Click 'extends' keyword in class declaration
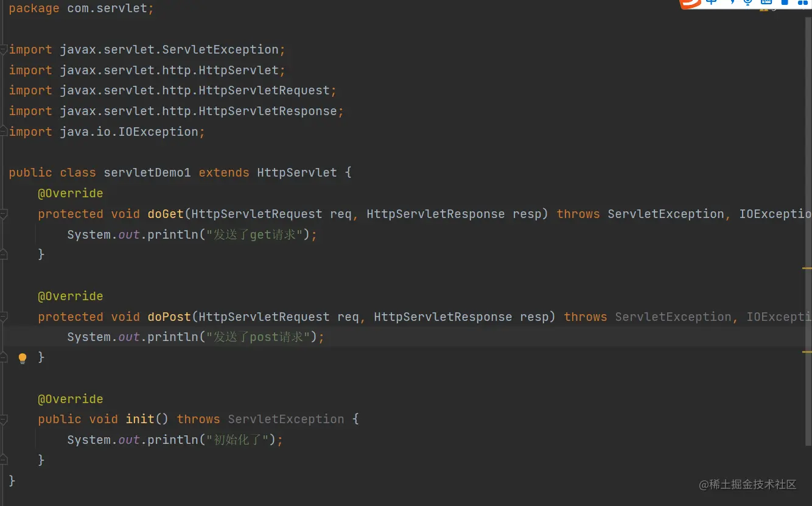The image size is (812, 506). pos(224,172)
